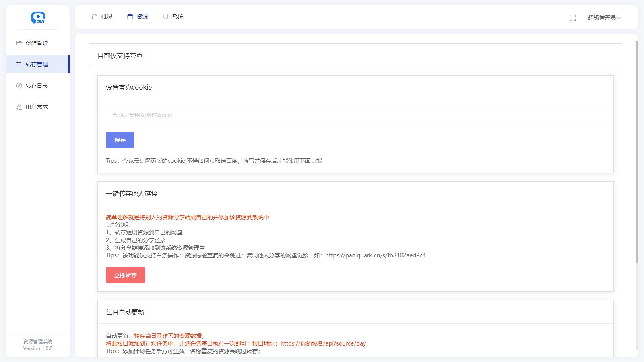Viewport: 644px width, 362px height.
Task: Click the compass icon beside 转存日志
Action: [x=19, y=86]
